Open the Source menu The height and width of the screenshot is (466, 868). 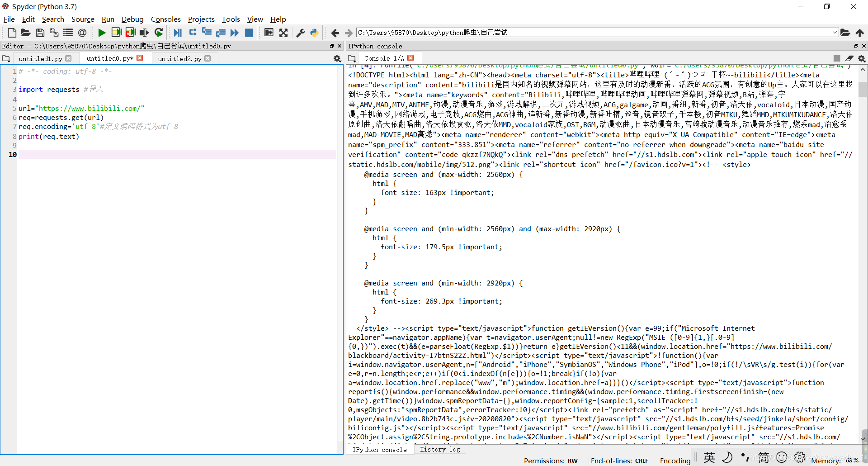click(83, 19)
